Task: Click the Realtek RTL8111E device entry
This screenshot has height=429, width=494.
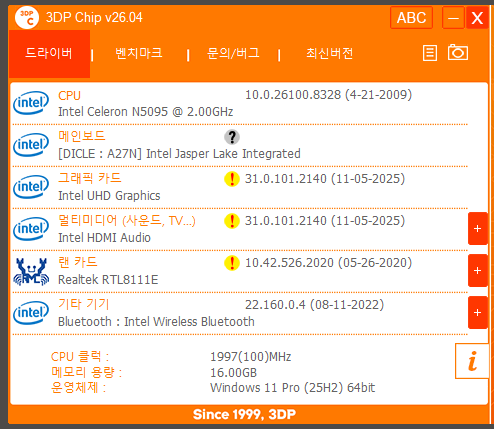Action: coord(108,280)
